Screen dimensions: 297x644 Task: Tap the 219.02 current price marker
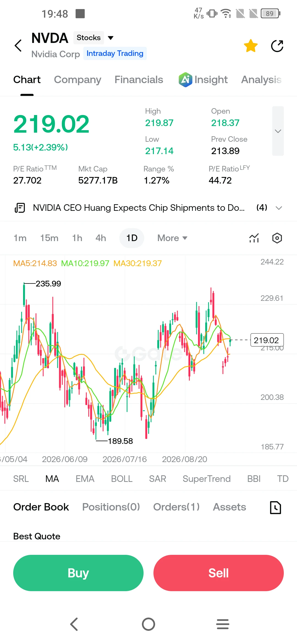pos(267,340)
